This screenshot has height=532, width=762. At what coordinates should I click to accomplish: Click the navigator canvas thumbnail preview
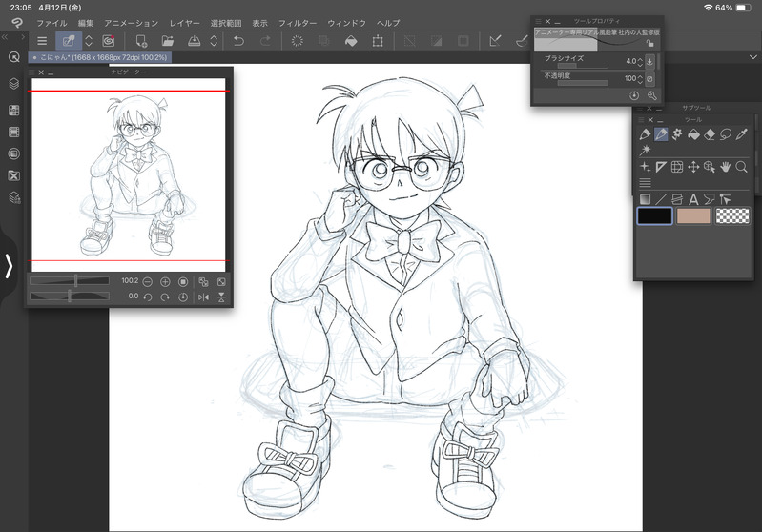[x=128, y=172]
